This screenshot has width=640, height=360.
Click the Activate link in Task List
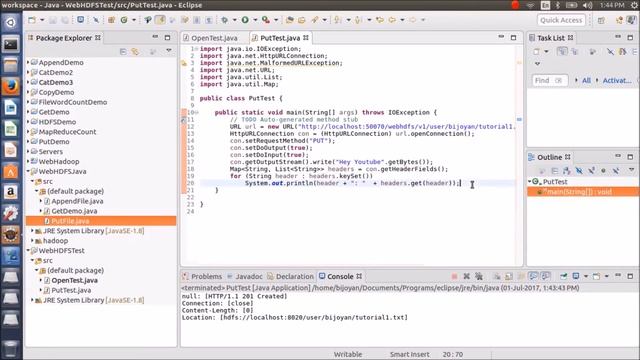[617, 80]
